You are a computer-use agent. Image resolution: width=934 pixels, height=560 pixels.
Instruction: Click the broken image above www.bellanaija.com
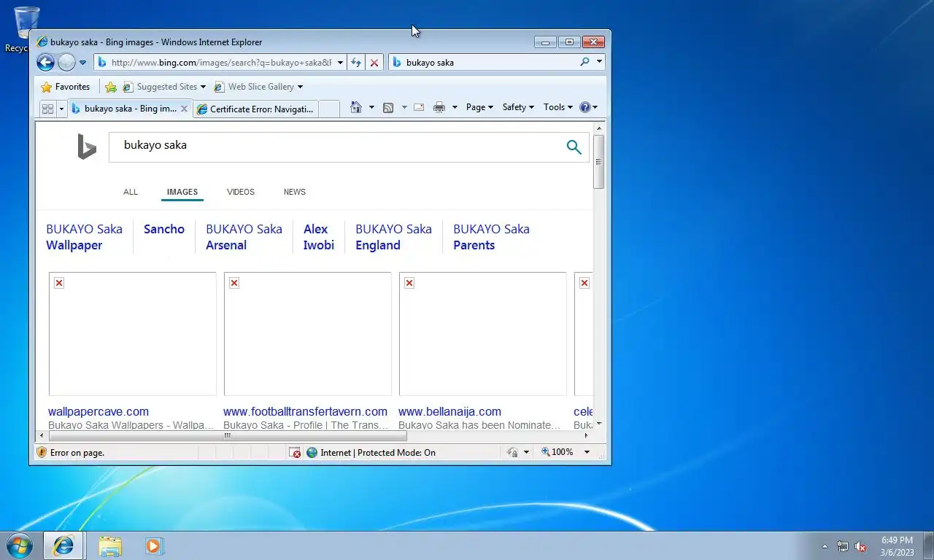tap(482, 334)
